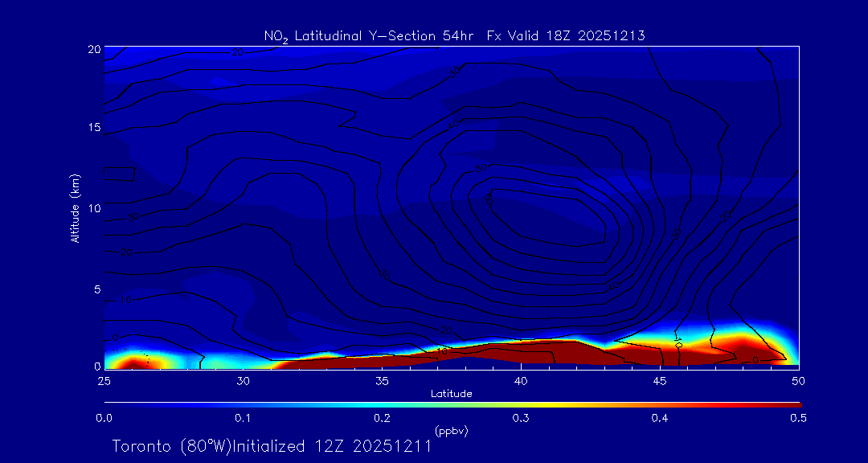The height and width of the screenshot is (463, 868).
Task: Click the altitude axis tick label 20
Action: [95, 49]
